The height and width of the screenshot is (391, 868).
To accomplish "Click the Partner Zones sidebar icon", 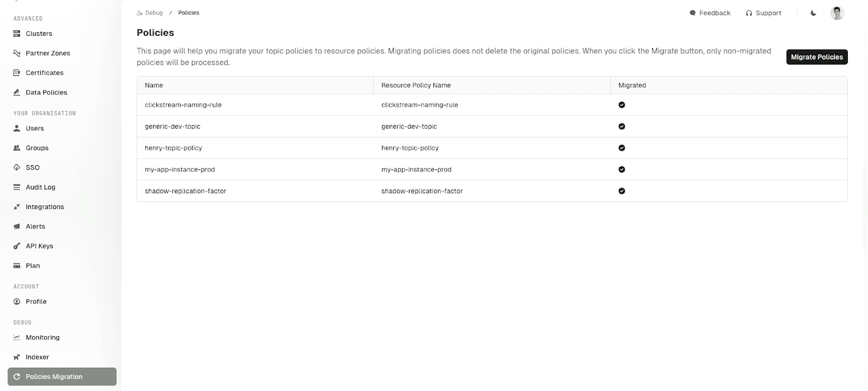I will [x=17, y=53].
